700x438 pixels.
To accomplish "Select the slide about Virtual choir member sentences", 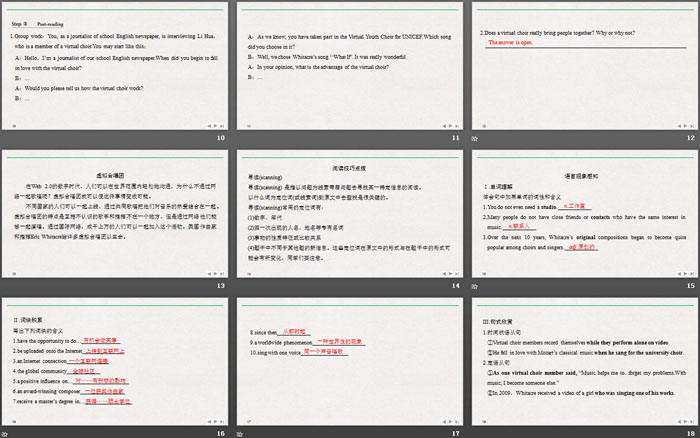I will pyautogui.click(x=582, y=360).
